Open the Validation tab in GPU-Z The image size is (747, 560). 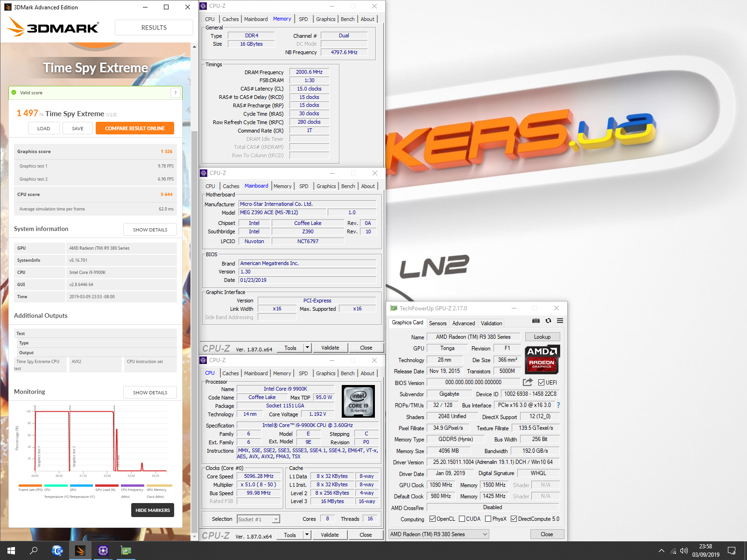(492, 323)
